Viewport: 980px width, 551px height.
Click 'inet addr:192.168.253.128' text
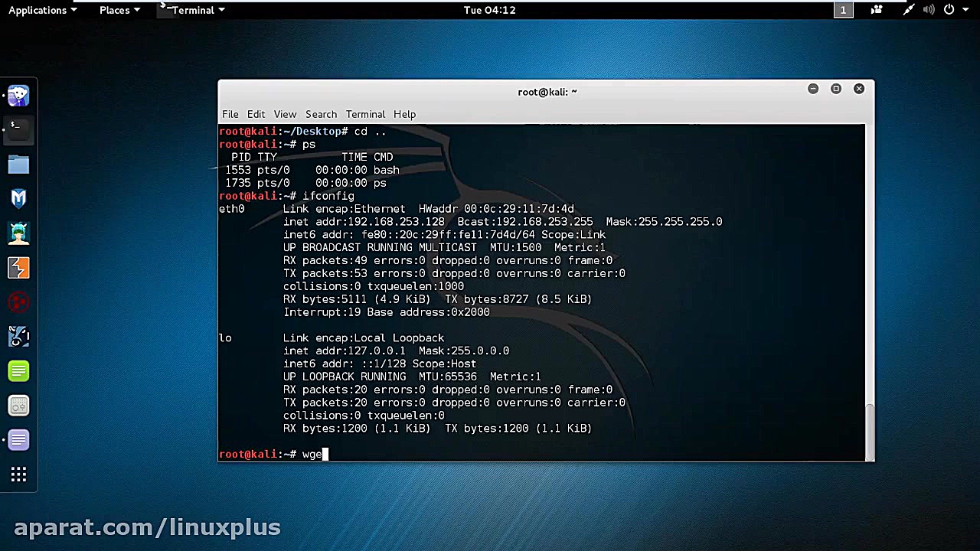(364, 222)
